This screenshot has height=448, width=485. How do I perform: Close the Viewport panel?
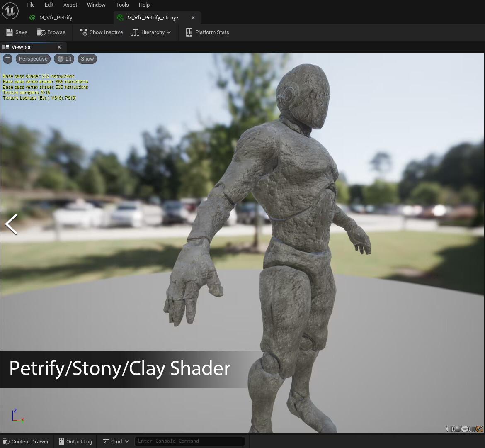click(59, 47)
